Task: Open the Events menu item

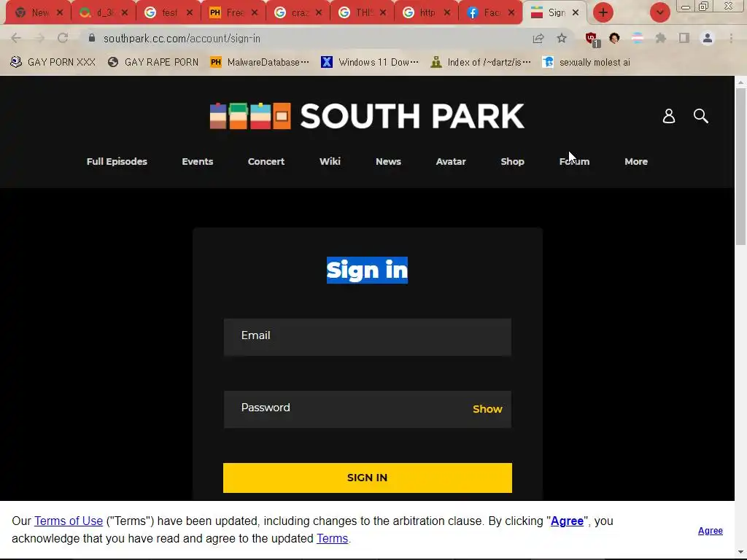Action: click(x=197, y=161)
